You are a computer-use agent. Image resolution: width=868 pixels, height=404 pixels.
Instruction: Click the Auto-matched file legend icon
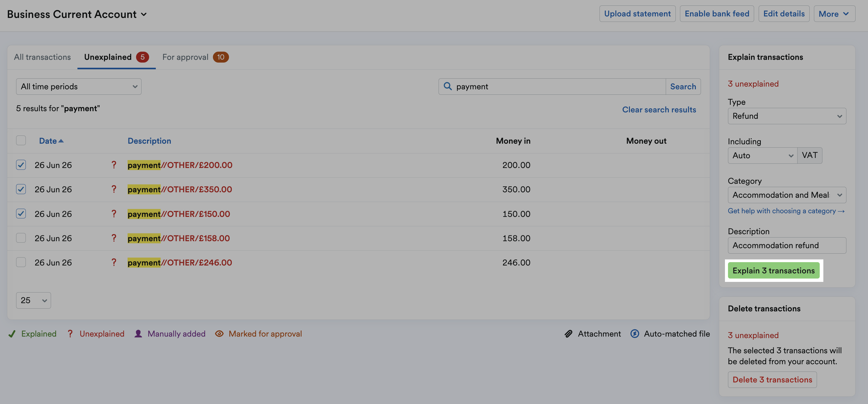(634, 334)
